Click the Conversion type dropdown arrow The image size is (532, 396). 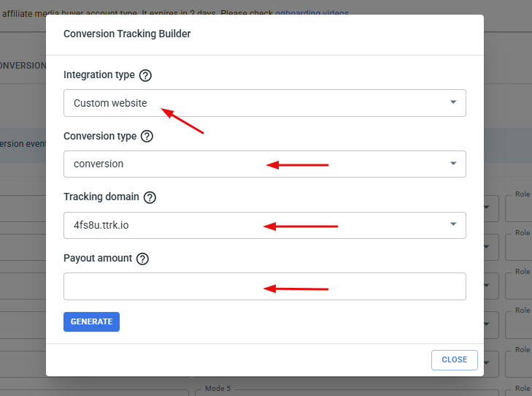(453, 164)
